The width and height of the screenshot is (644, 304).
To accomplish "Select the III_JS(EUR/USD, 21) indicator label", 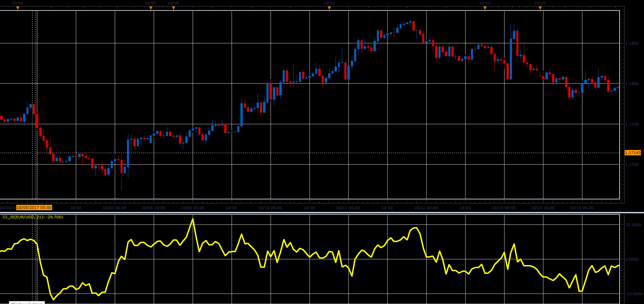I will [33, 217].
